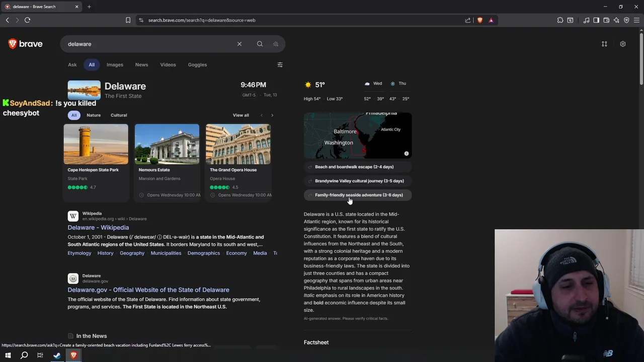This screenshot has width=644, height=362.
Task: Select the All search tab
Action: 92,64
